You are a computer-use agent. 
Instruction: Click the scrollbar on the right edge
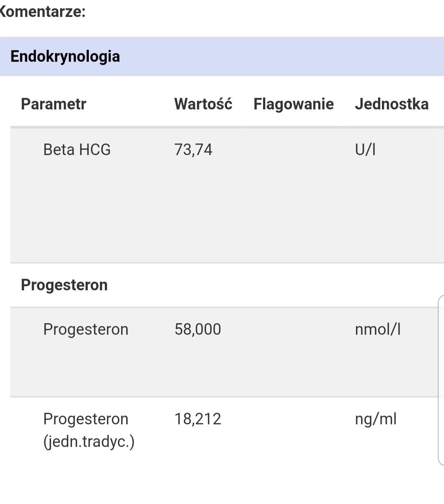pyautogui.click(x=441, y=380)
